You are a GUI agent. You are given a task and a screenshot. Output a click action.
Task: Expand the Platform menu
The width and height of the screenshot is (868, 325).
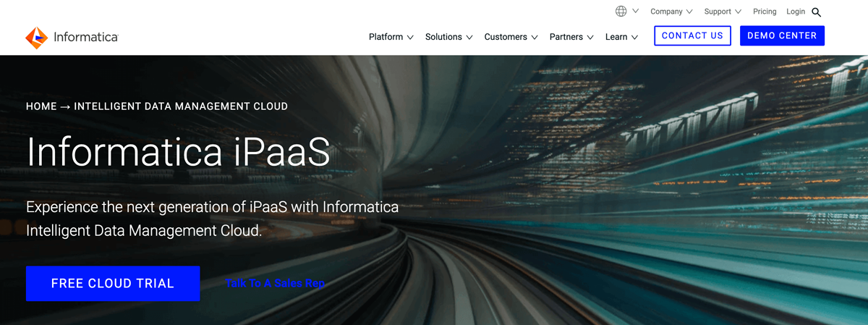tap(391, 37)
